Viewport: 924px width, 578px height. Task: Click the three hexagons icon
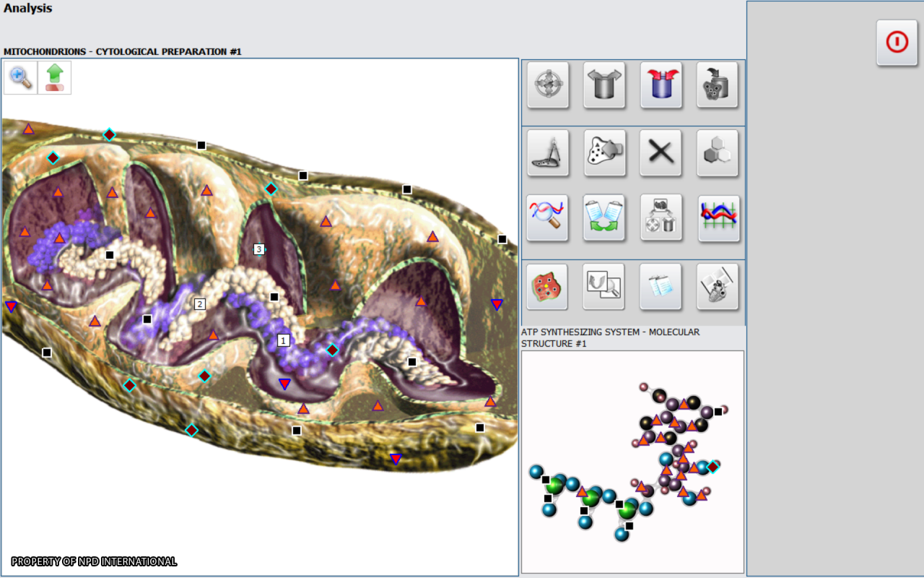coord(718,153)
